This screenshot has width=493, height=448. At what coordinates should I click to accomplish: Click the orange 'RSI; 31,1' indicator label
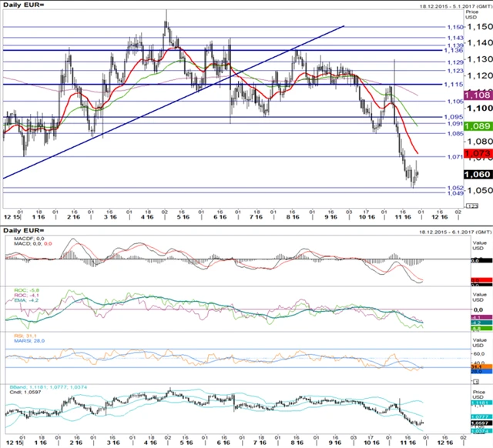point(25,336)
